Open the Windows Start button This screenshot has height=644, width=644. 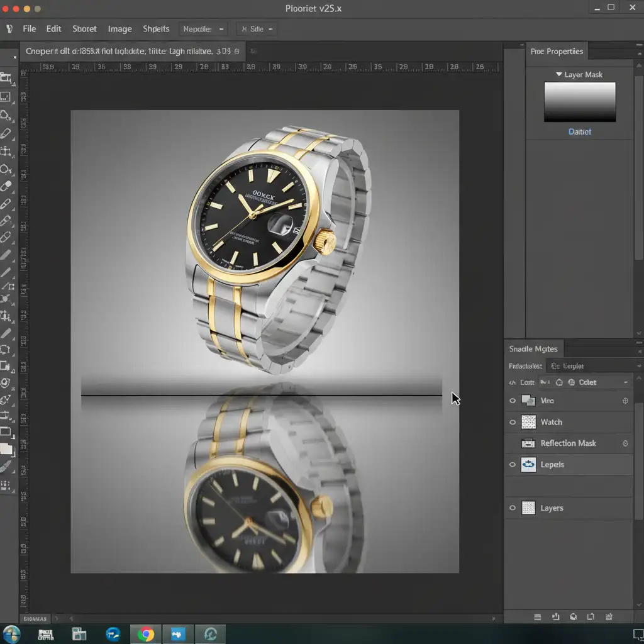pyautogui.click(x=12, y=634)
